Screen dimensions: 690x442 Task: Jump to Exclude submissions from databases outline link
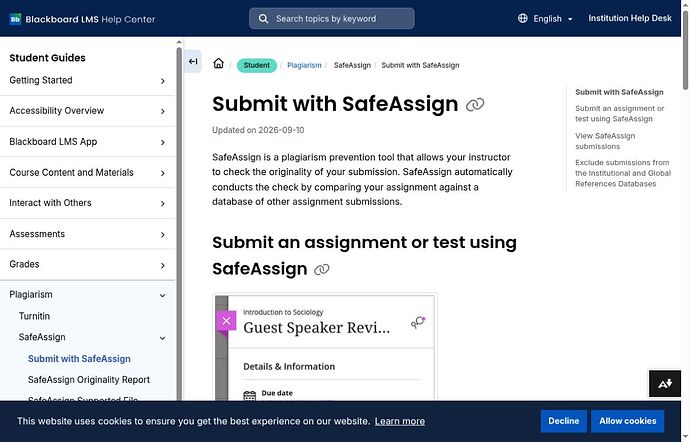tap(623, 173)
